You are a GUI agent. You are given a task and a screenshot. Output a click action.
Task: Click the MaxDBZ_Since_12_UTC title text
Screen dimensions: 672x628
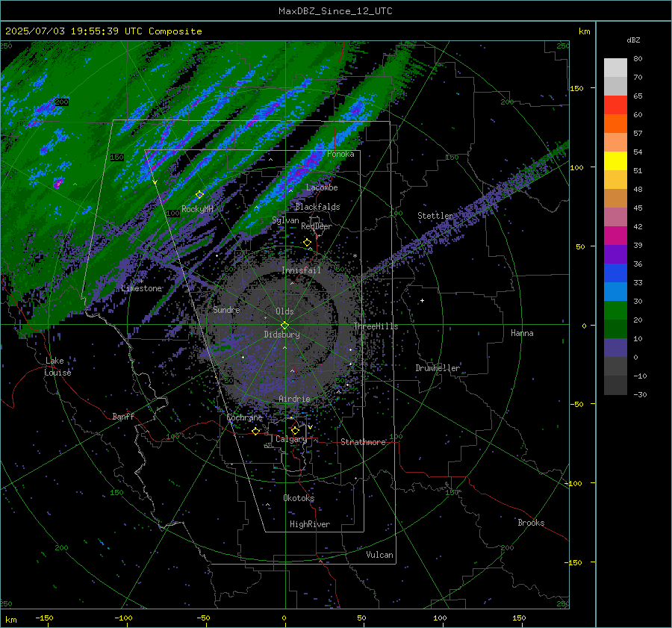point(335,11)
